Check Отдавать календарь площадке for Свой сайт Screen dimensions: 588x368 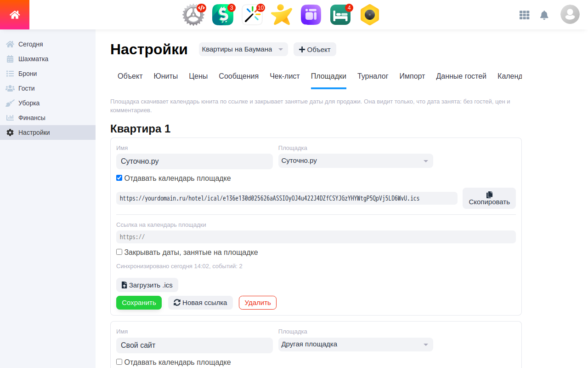point(119,362)
